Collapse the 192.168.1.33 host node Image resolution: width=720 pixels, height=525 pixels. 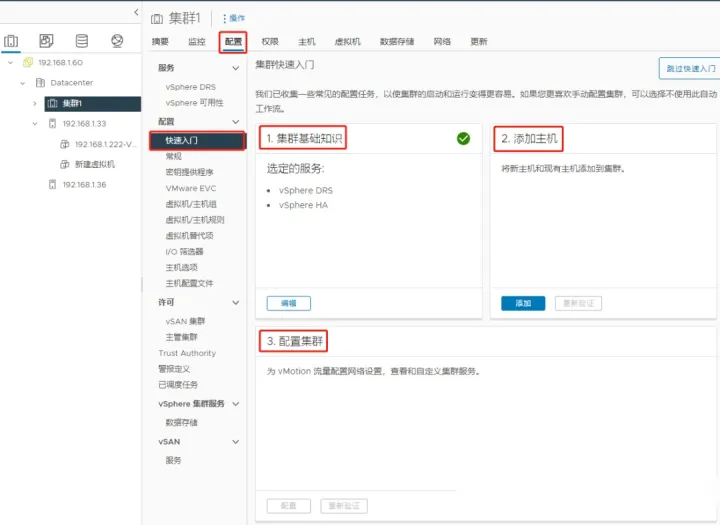(34, 124)
